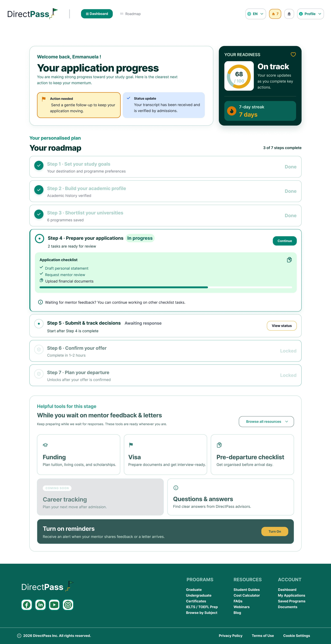Open DirectPass LinkedIn icon in footer
331x644 pixels.
[x=41, y=605]
